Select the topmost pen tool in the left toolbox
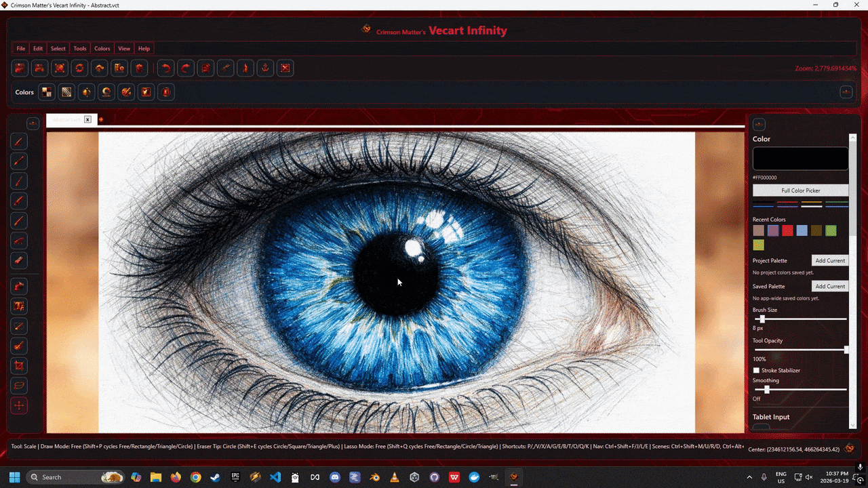The image size is (868, 488). click(18, 141)
